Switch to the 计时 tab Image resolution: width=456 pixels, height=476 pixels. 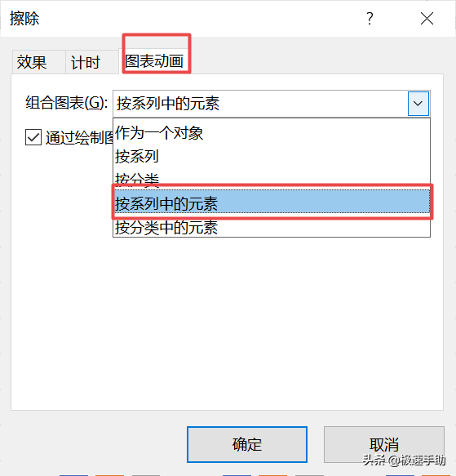pyautogui.click(x=86, y=62)
